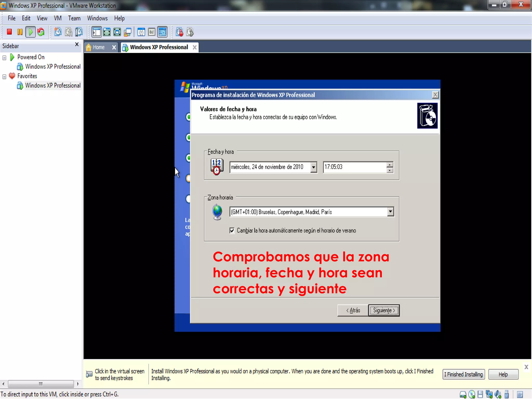Click the green Power On play icon
This screenshot has height=399, width=532.
coord(30,32)
